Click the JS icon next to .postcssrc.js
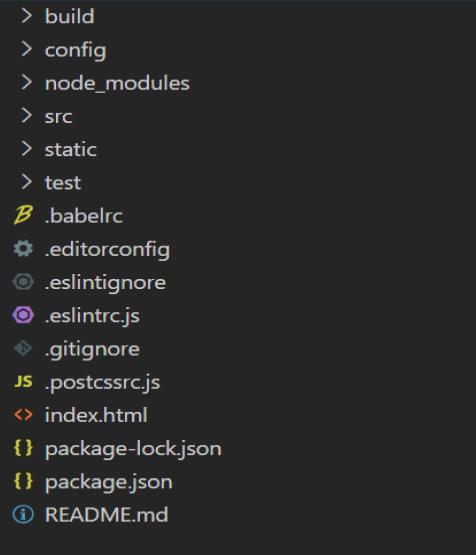 pyautogui.click(x=23, y=382)
